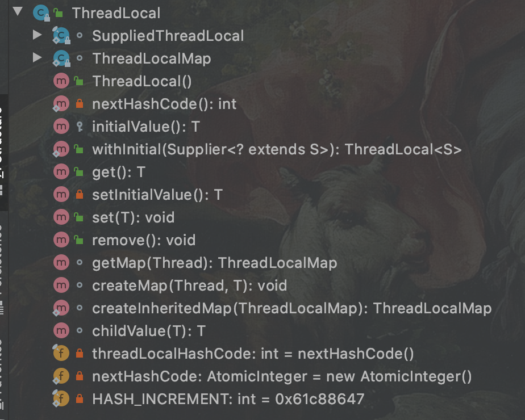The image size is (525, 420).
Task: Click the protected key icon beside initialValue()
Action: pyautogui.click(x=80, y=127)
